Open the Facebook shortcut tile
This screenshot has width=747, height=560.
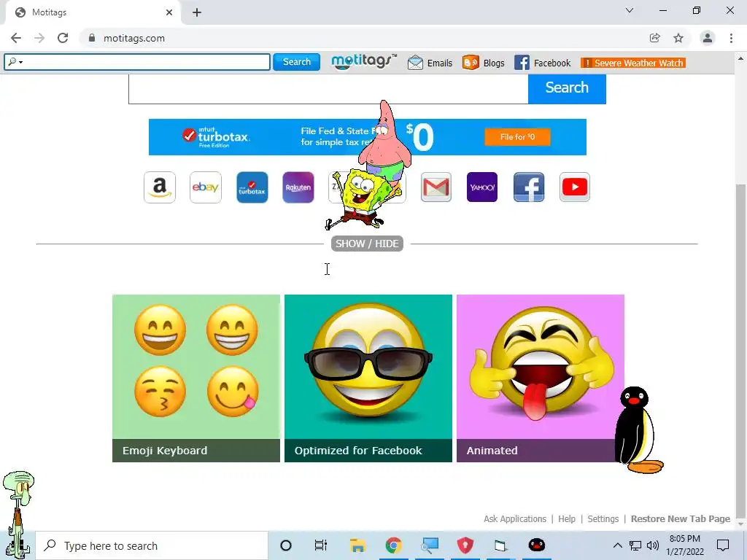(x=529, y=187)
